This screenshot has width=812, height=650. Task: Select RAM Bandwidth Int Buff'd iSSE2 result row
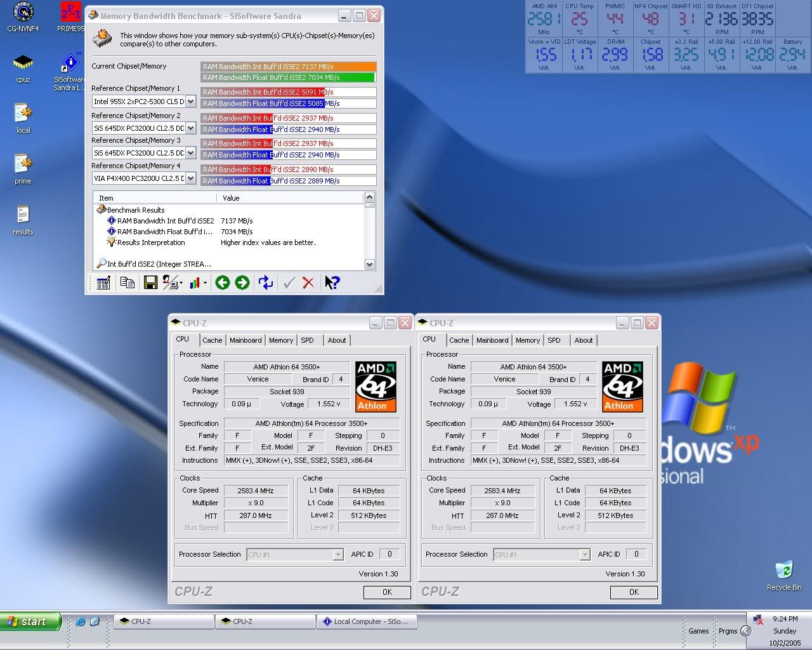[x=166, y=221]
